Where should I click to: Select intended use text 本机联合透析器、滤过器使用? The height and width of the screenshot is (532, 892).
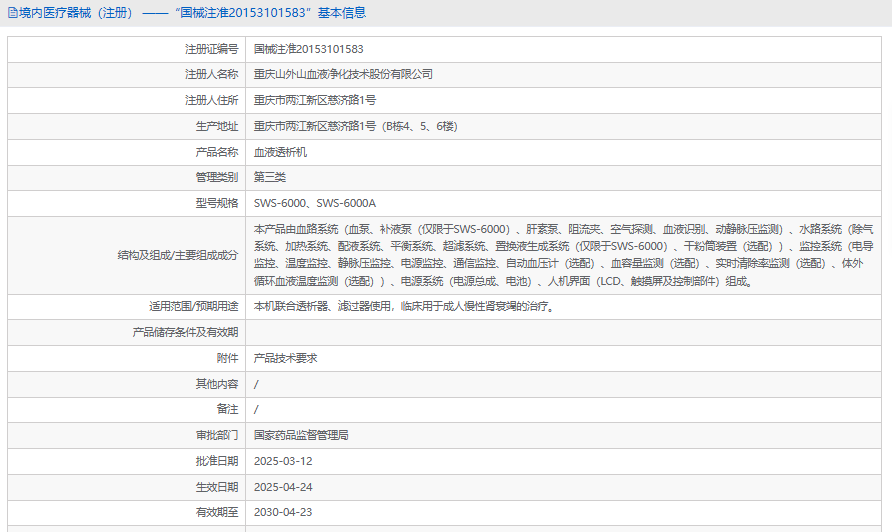(405, 306)
